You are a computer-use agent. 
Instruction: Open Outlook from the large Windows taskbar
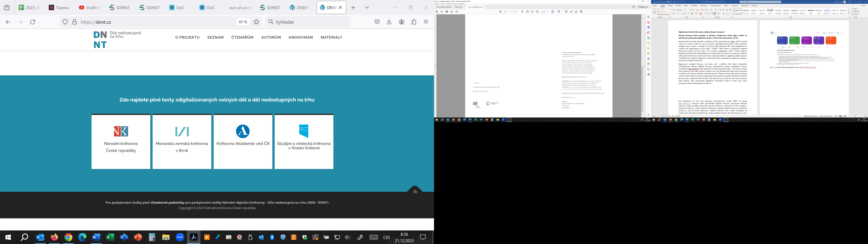coord(40,237)
